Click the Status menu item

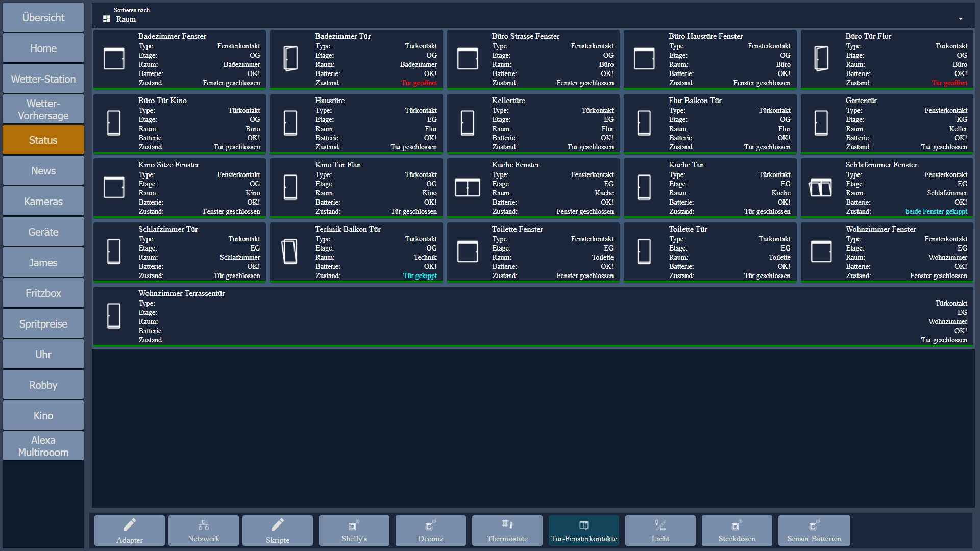[x=42, y=140]
